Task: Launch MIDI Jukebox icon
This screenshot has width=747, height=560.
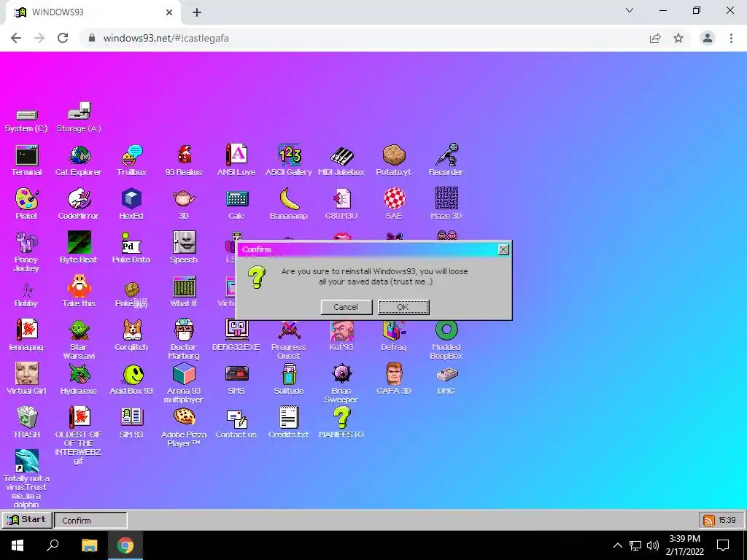Action: [x=341, y=155]
